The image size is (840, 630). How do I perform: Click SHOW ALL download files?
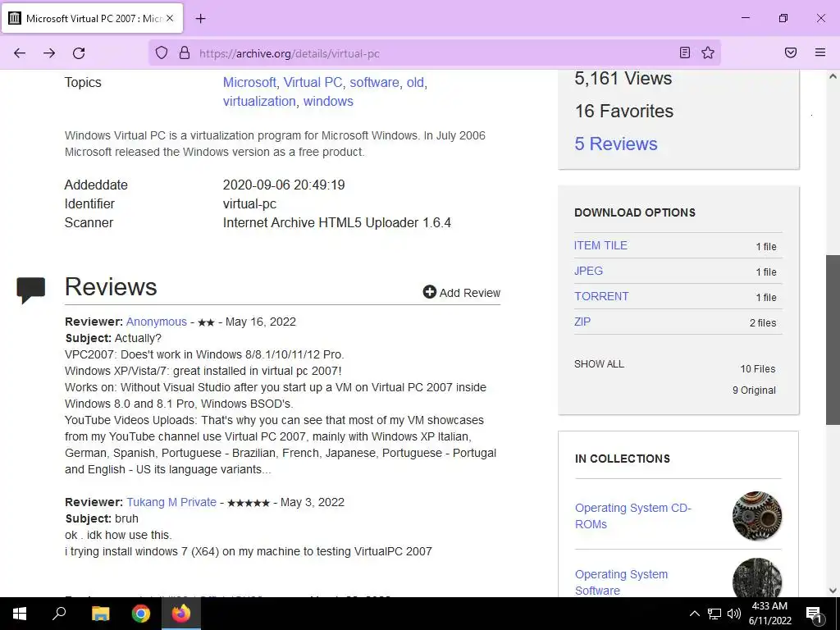click(x=599, y=364)
